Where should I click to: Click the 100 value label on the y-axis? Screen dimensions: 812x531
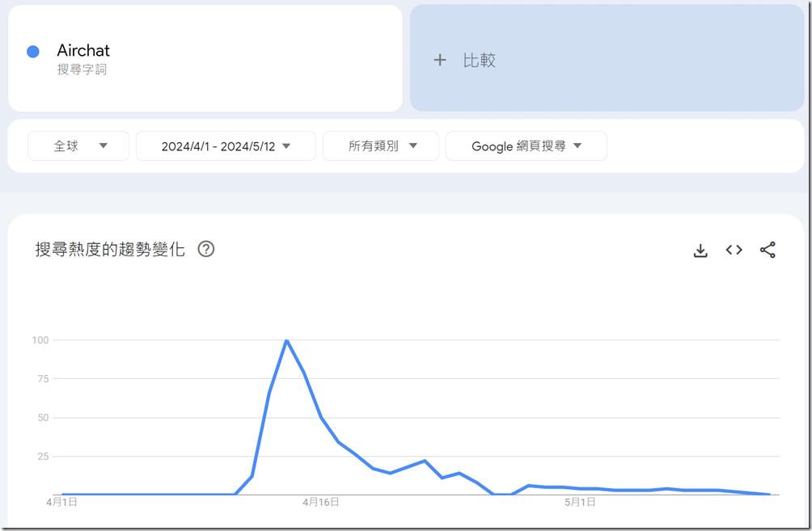coord(40,340)
